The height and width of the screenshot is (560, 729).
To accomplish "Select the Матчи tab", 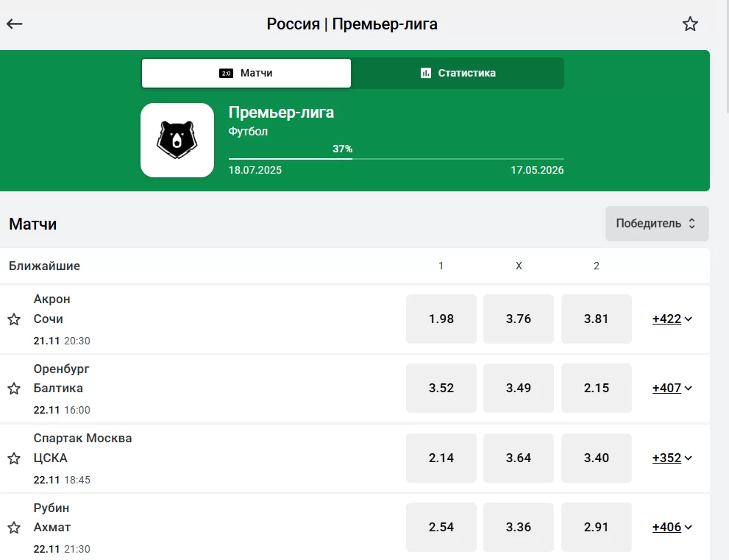I will click(x=246, y=73).
